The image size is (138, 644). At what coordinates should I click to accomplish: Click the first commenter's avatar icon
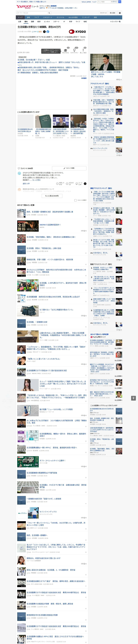pos(19,173)
